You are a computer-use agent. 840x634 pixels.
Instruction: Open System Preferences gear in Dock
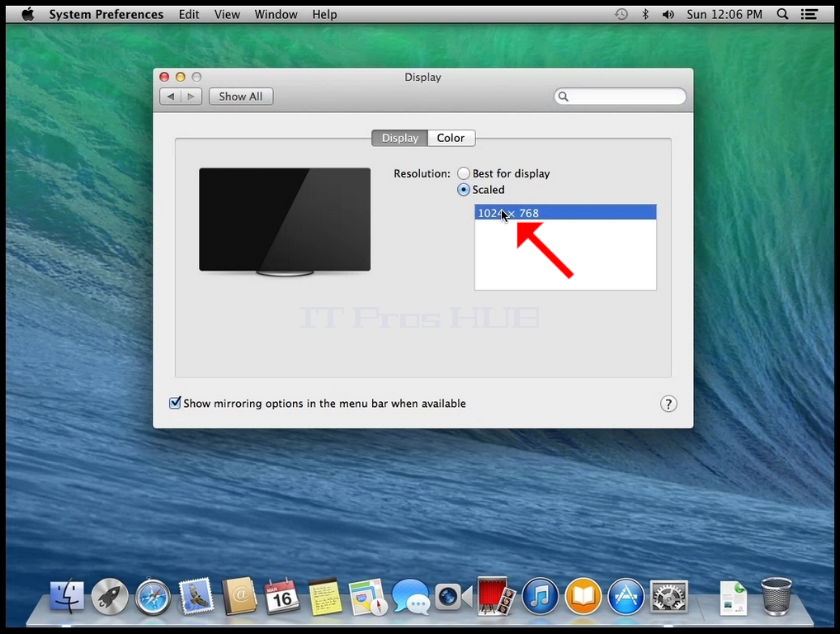click(668, 597)
